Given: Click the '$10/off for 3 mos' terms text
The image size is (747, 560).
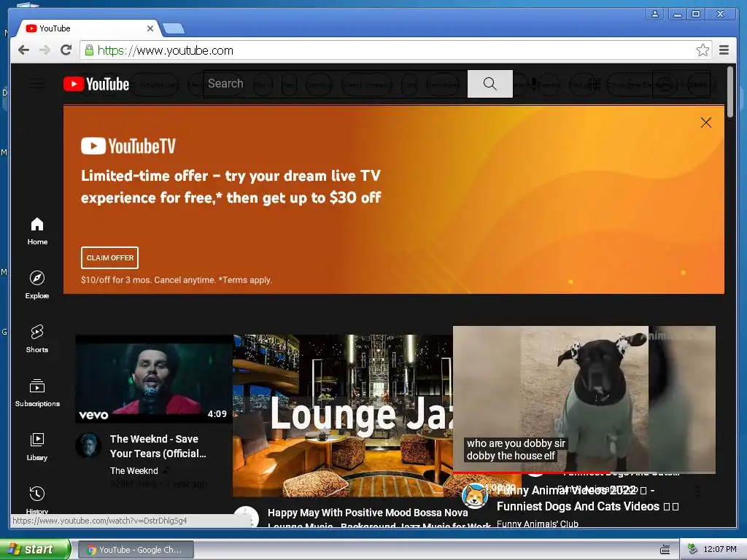Looking at the screenshot, I should (177, 280).
